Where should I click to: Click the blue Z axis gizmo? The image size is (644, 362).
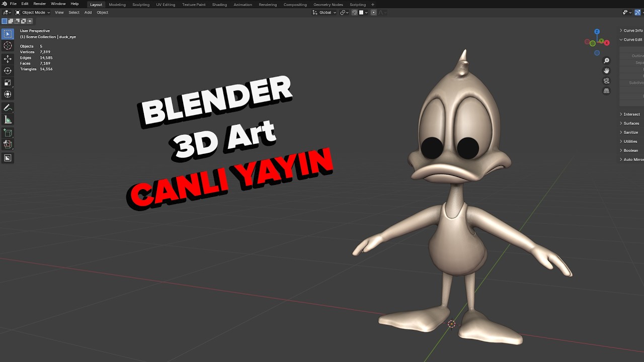[x=597, y=32]
